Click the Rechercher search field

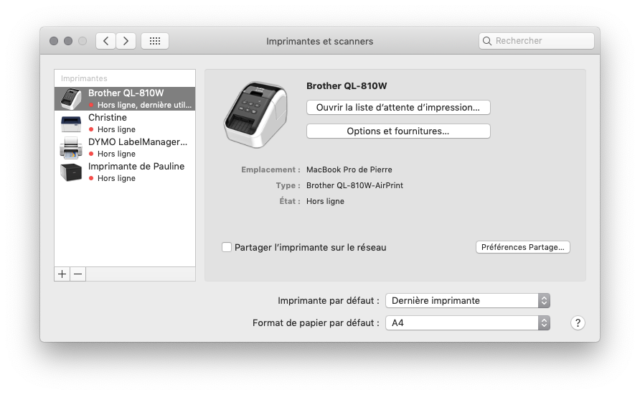tap(536, 41)
